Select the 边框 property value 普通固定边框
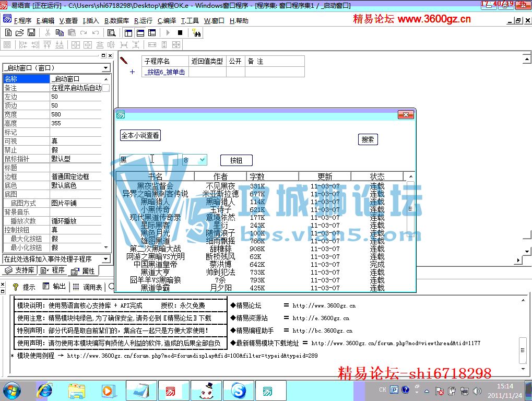Image resolution: width=532 pixels, height=401 pixels. click(75, 177)
